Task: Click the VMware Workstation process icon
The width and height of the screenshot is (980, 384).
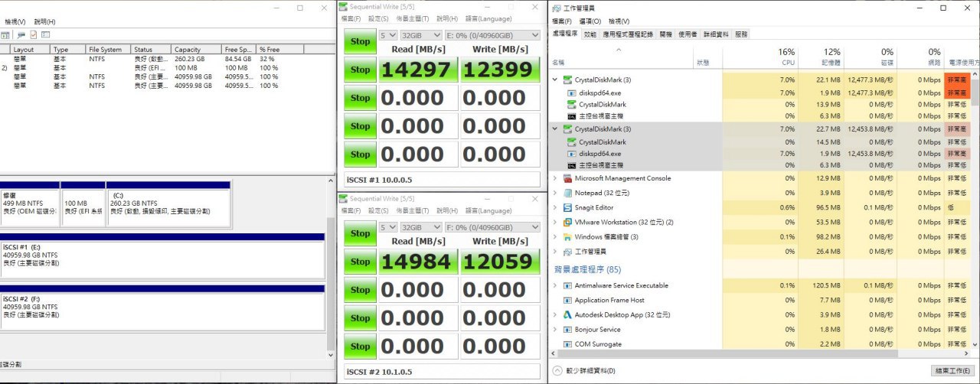Action: pyautogui.click(x=567, y=222)
